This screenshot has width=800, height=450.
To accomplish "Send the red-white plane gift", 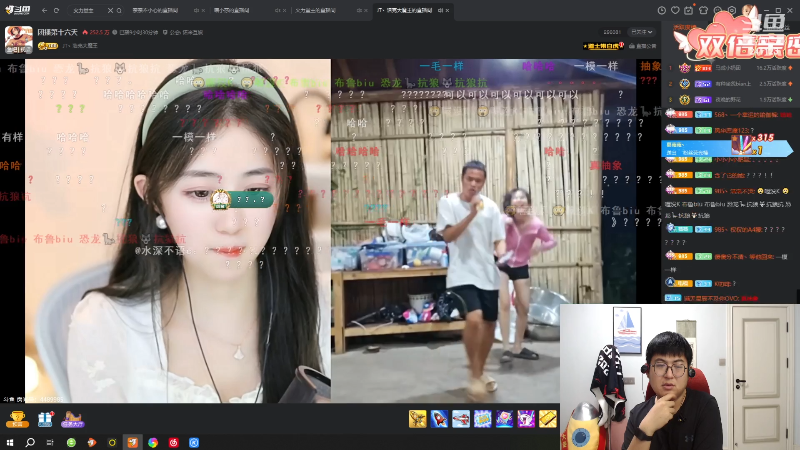I will pyautogui.click(x=461, y=419).
